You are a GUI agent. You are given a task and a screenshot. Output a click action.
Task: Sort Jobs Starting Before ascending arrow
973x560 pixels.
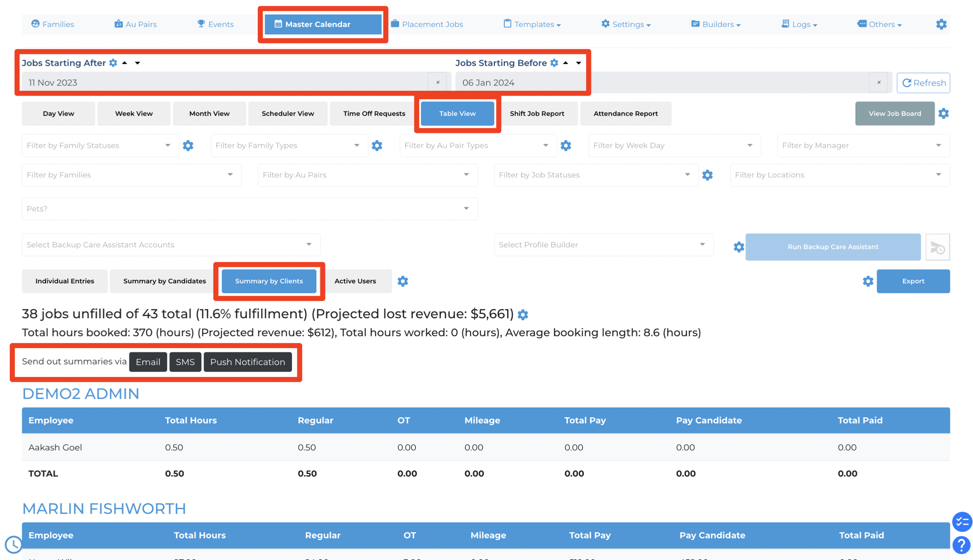click(566, 63)
